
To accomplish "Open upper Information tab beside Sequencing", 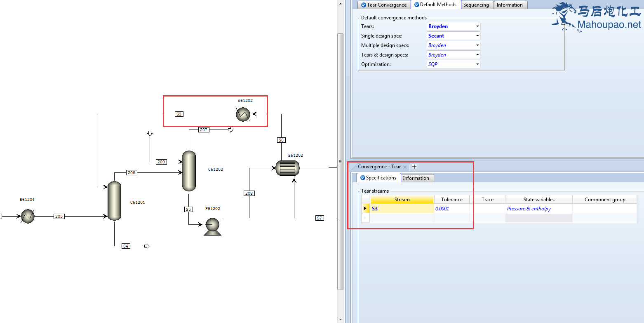I will [x=510, y=5].
